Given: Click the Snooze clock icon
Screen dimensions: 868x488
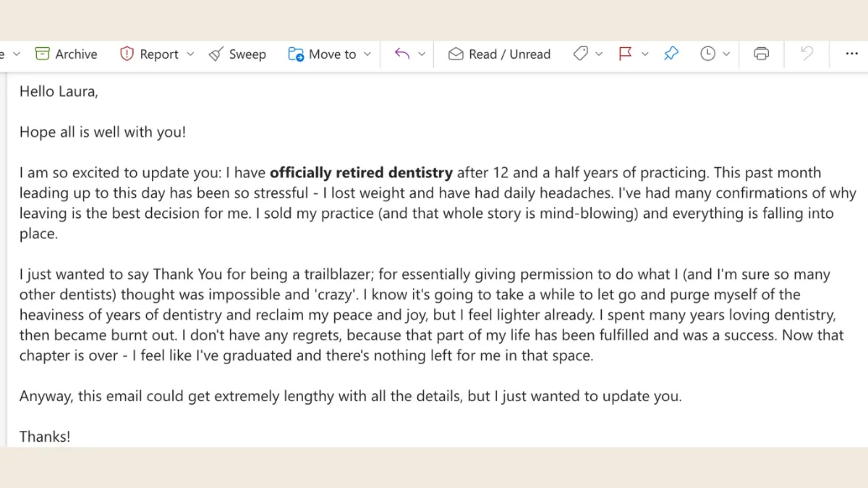Looking at the screenshot, I should click(x=707, y=54).
